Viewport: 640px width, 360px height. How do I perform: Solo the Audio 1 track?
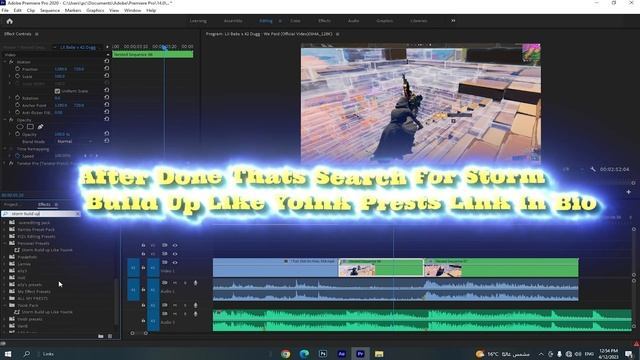[x=185, y=282]
